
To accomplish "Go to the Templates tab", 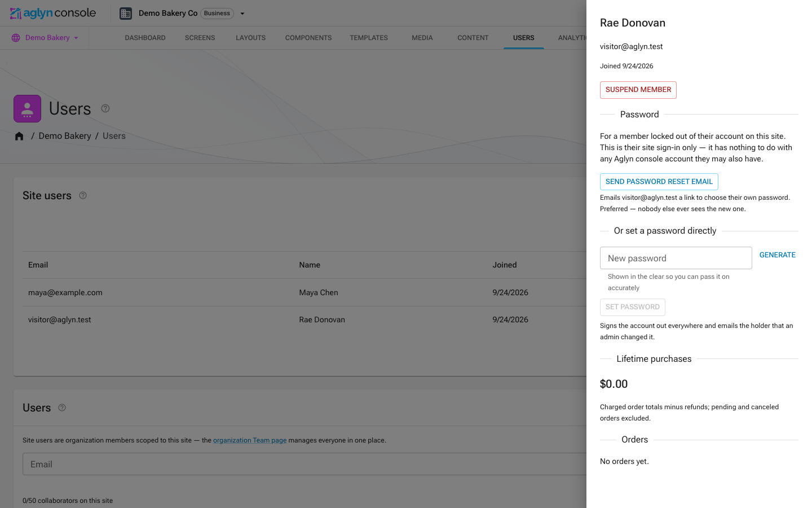I will 369,38.
